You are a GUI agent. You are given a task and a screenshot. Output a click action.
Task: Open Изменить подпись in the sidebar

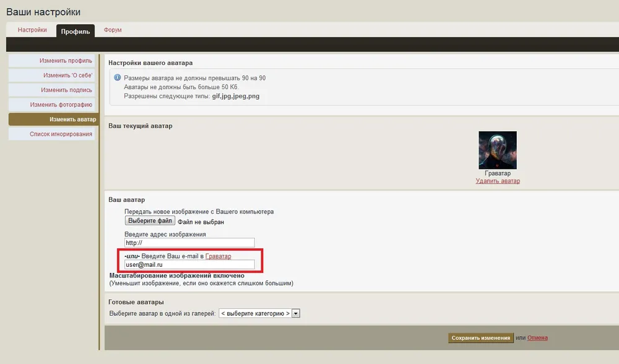click(67, 90)
